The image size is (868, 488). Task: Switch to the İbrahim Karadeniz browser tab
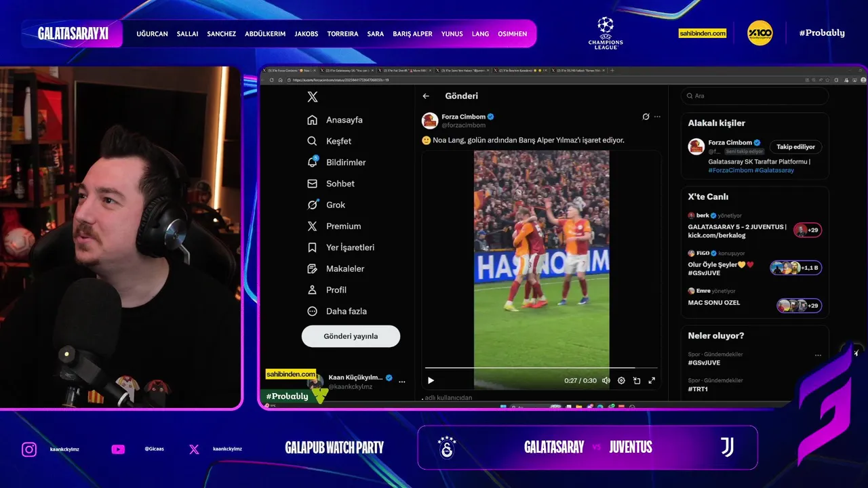click(x=521, y=70)
